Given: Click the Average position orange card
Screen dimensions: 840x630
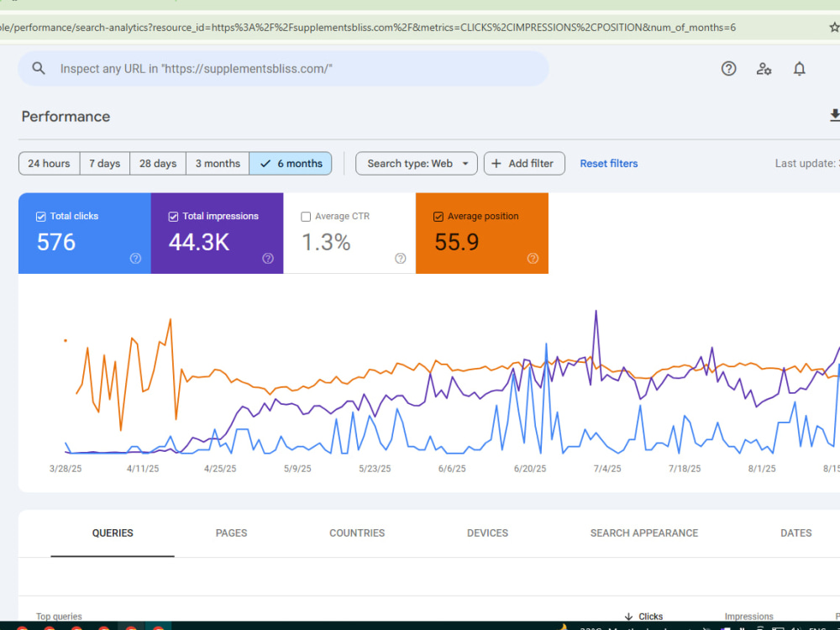Looking at the screenshot, I should coord(481,233).
